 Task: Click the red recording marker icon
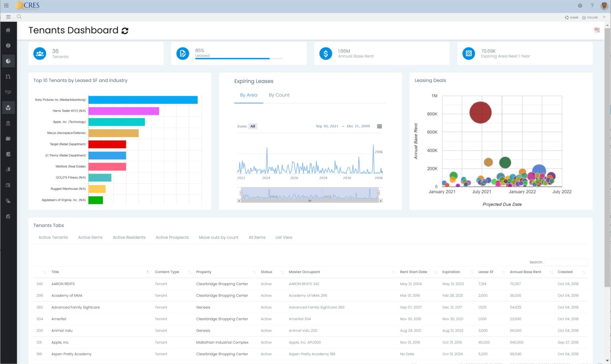(x=597, y=30)
